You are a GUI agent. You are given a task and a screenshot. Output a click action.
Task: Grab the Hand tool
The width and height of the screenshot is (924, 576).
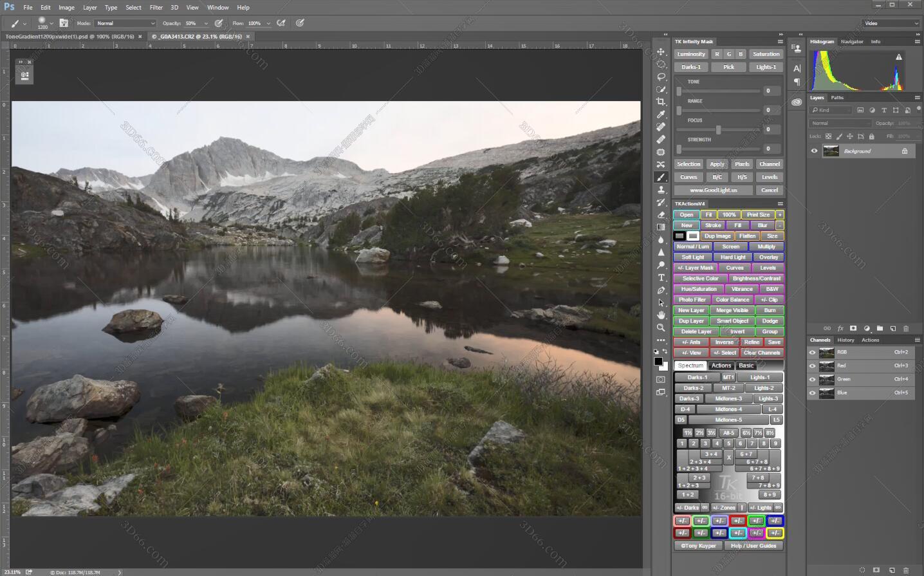(661, 316)
